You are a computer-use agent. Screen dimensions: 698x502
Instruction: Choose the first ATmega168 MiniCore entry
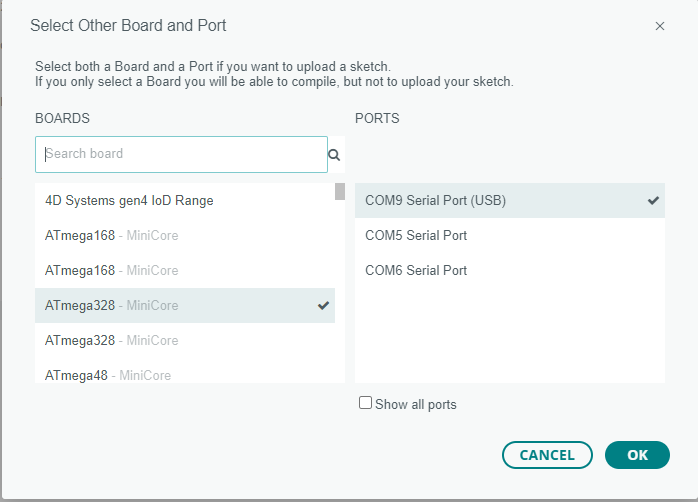112,235
